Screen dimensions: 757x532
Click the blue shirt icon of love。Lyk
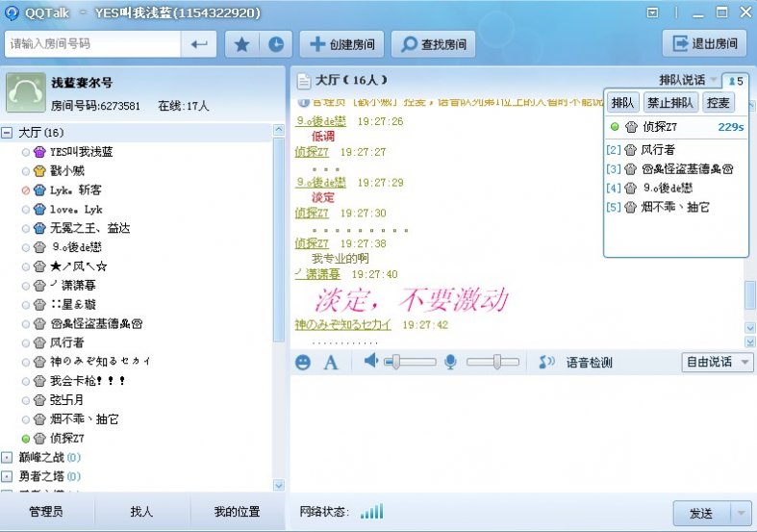[x=39, y=210]
